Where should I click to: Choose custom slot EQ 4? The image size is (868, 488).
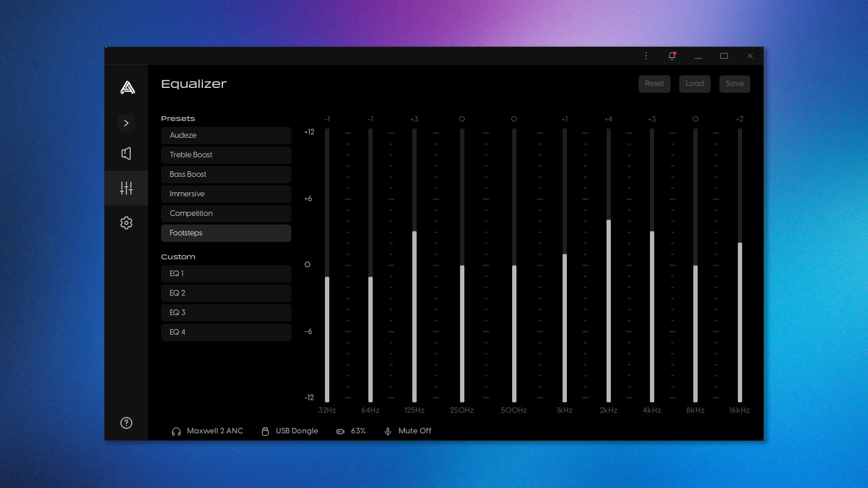coord(226,332)
